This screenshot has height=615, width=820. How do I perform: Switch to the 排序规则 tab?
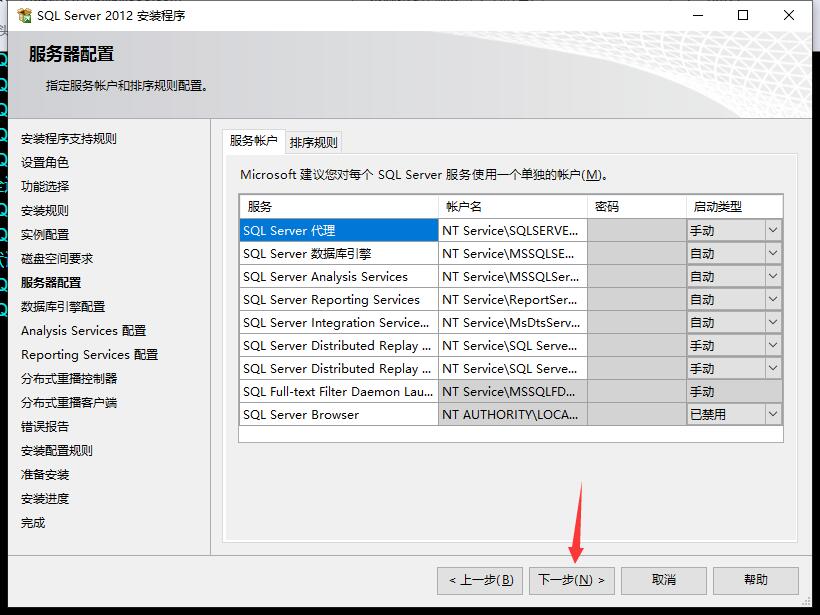point(314,142)
